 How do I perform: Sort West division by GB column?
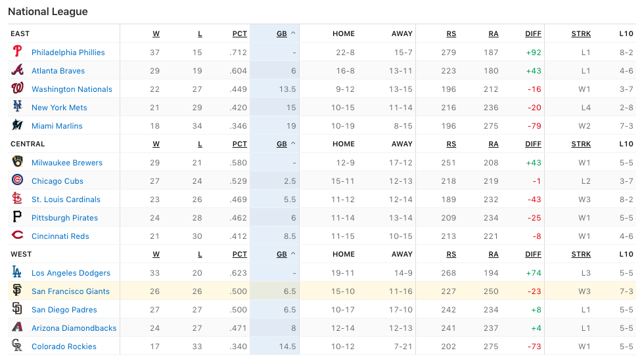(281, 254)
